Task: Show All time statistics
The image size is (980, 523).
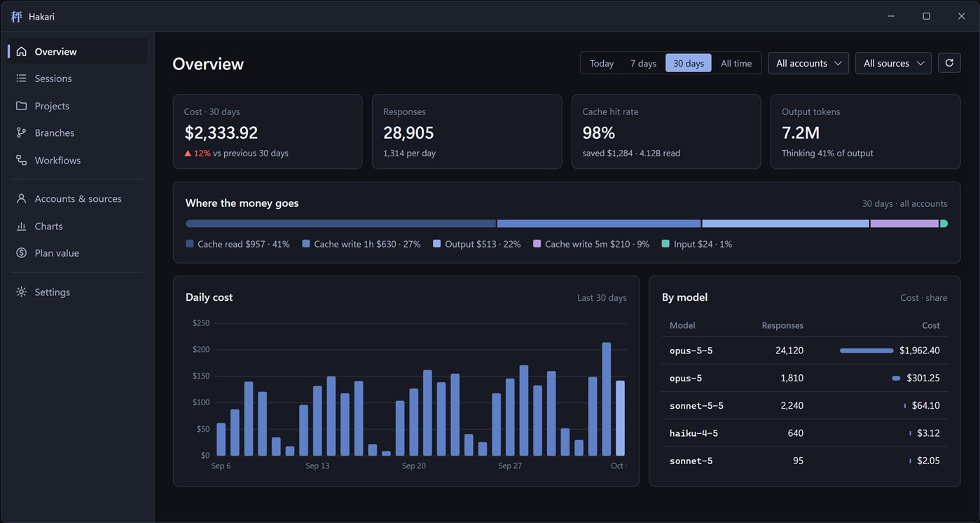Action: (736, 63)
